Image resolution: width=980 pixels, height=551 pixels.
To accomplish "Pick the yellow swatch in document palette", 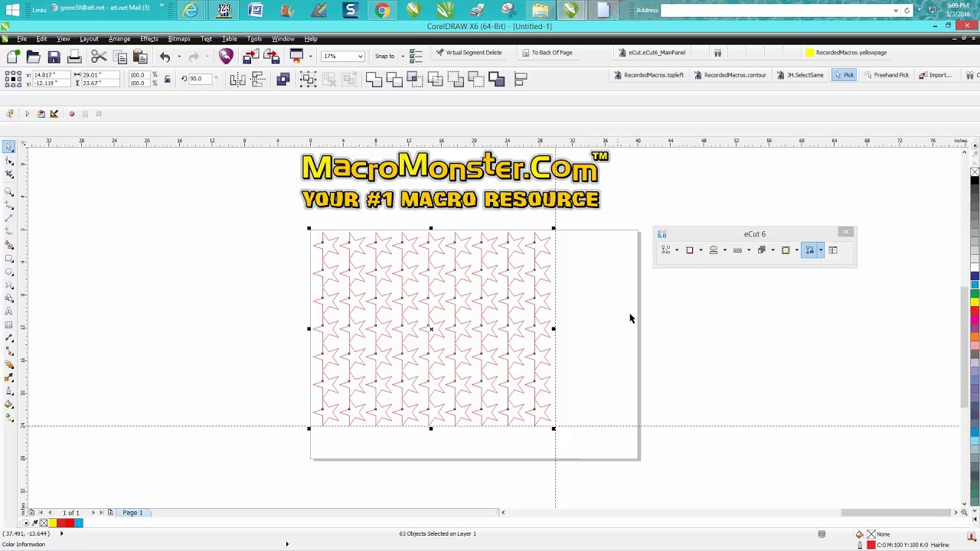I will pos(52,523).
